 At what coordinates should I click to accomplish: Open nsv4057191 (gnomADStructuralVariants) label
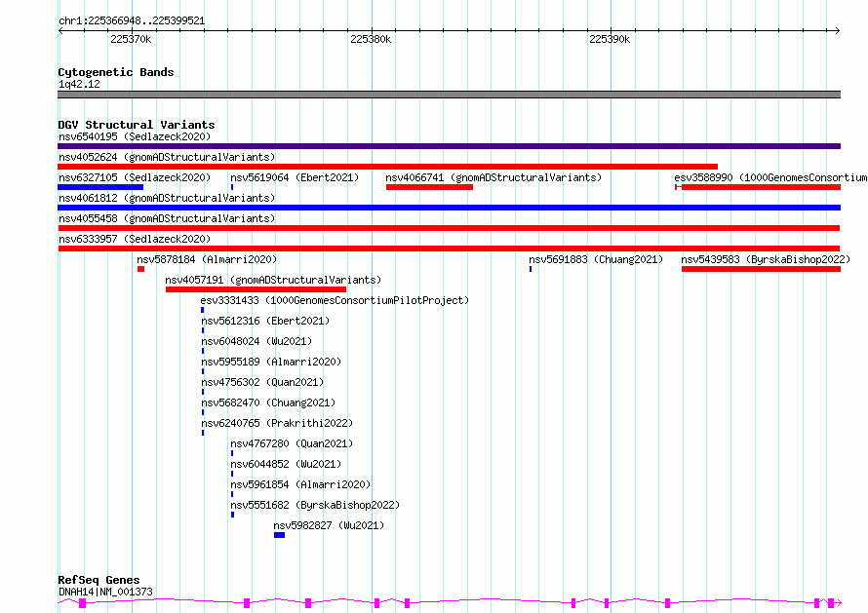point(273,280)
